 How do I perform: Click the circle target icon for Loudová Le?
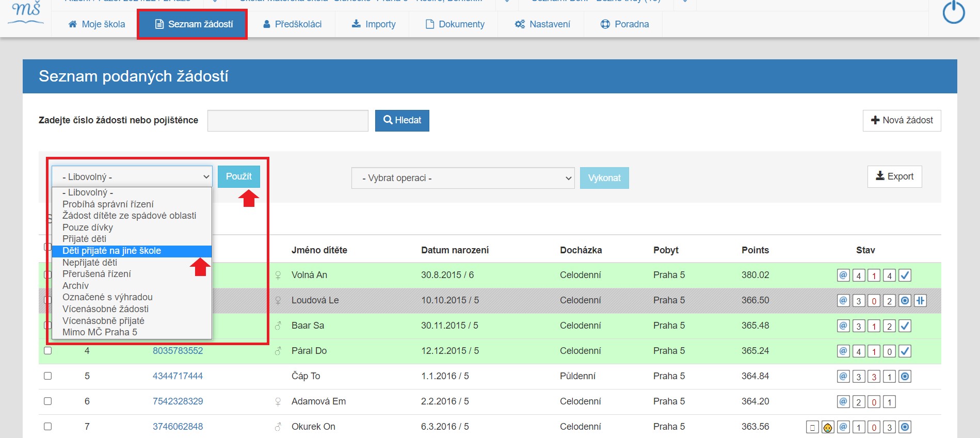(905, 300)
